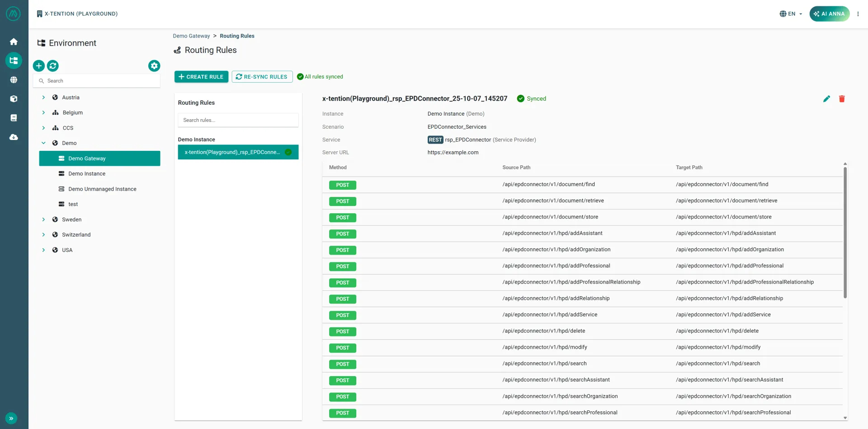Edit the rule using the pencil icon
Viewport: 868px width, 429px height.
(827, 98)
